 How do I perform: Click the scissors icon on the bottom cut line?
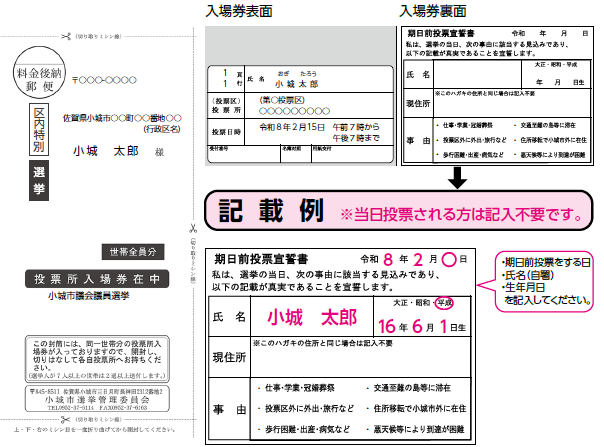pos(66,419)
